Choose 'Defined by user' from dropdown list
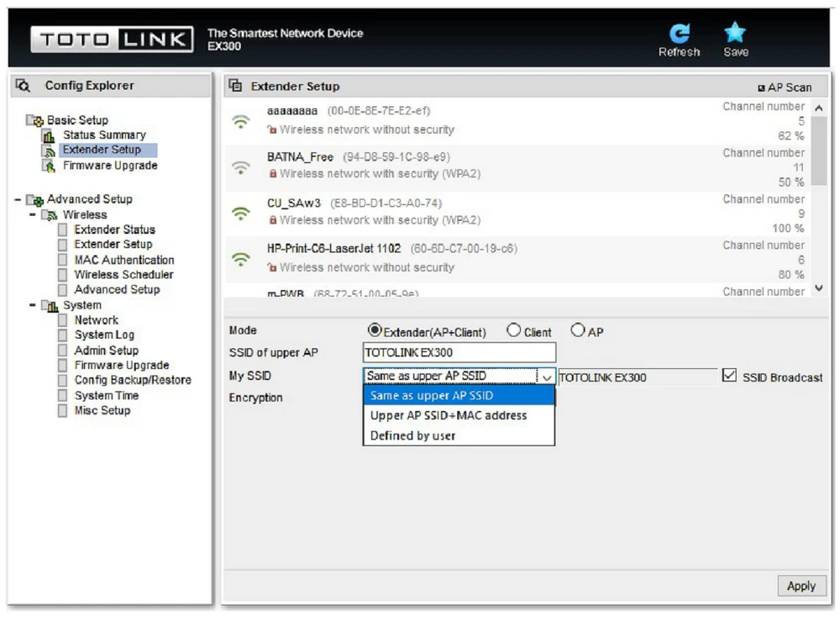The width and height of the screenshot is (840, 617). pos(412,435)
